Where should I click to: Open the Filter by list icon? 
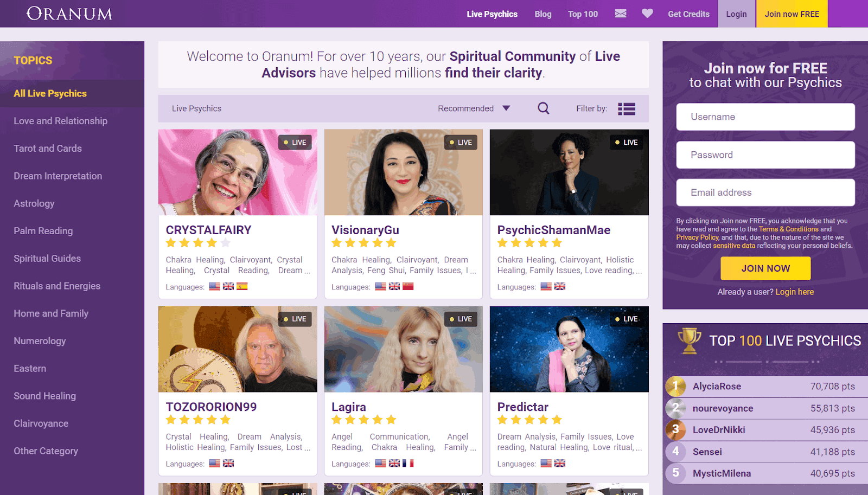627,109
